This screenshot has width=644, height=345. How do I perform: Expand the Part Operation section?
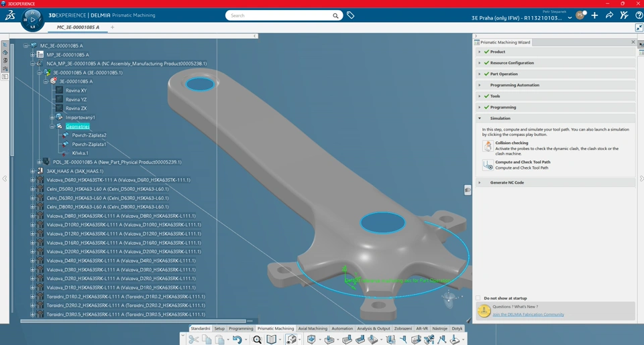point(479,74)
